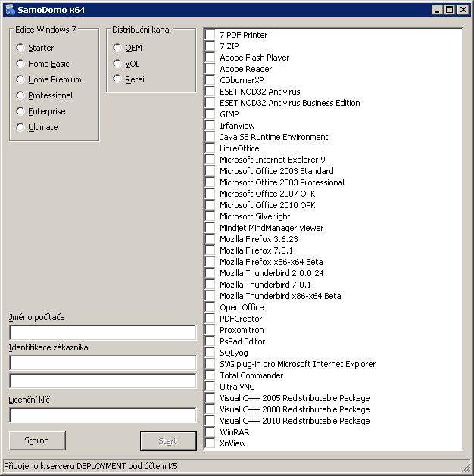Check WinRAR
Image resolution: width=474 pixels, height=476 pixels.
coord(210,432)
